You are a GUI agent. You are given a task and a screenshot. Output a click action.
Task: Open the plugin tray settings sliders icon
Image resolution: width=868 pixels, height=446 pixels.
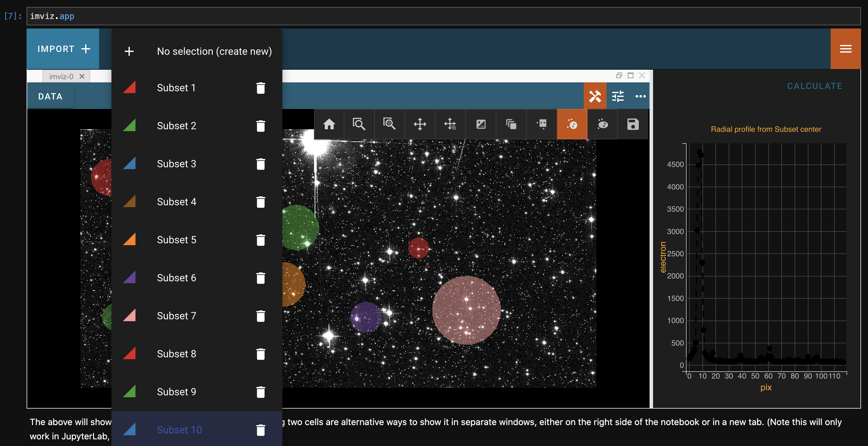point(618,96)
